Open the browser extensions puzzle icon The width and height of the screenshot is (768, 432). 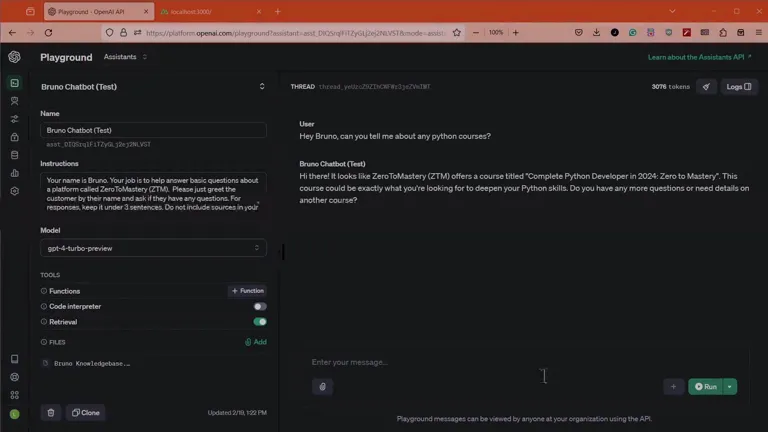(723, 33)
